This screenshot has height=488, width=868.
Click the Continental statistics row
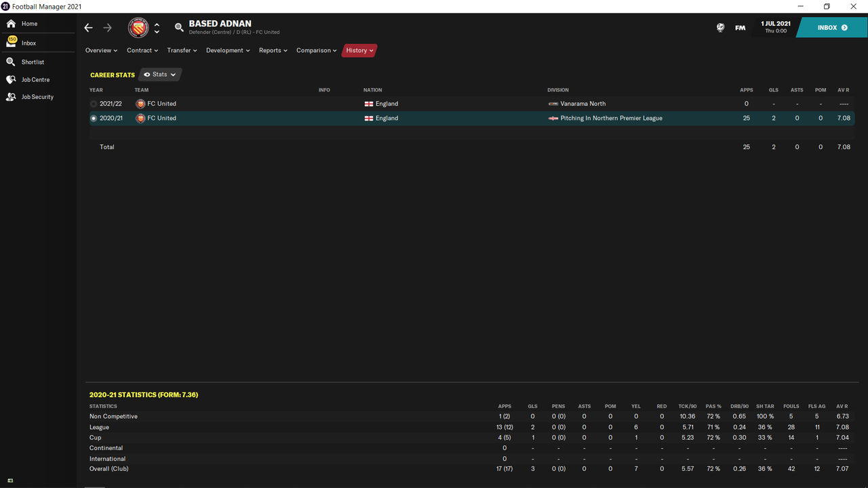[472, 448]
